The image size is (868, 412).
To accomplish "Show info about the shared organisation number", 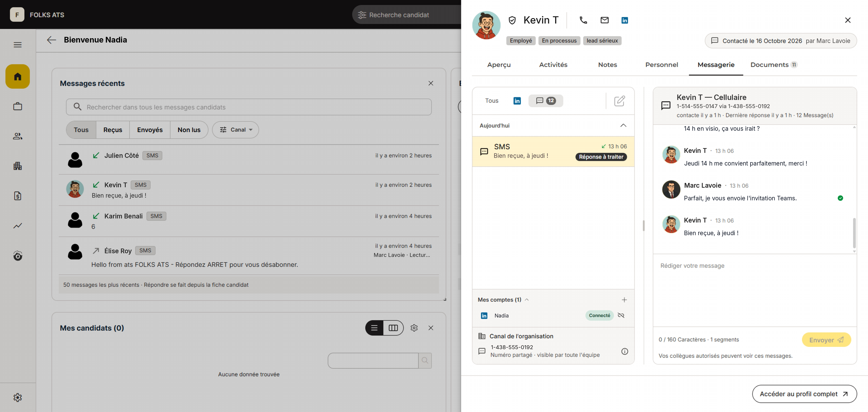I will tap(624, 351).
